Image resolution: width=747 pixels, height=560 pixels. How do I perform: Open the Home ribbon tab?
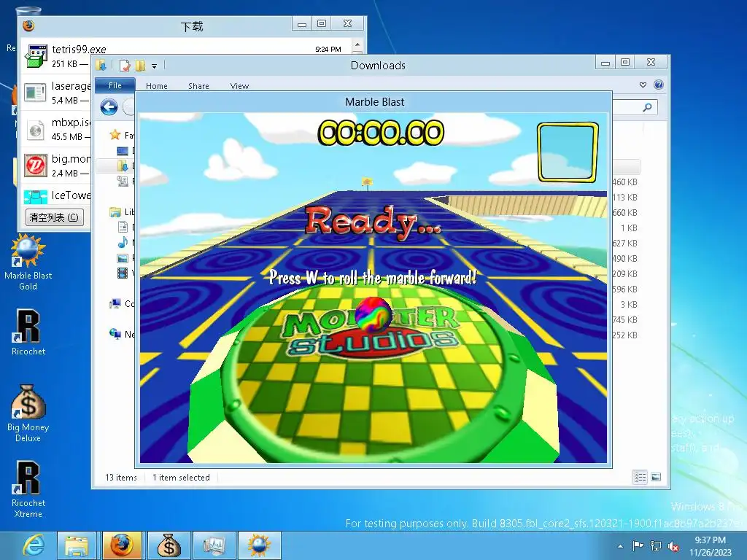157,86
